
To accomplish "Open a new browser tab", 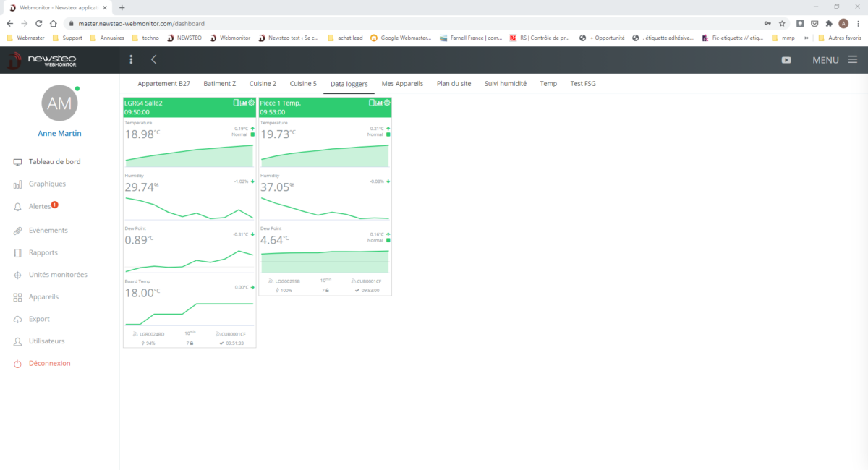I will tap(122, 7).
